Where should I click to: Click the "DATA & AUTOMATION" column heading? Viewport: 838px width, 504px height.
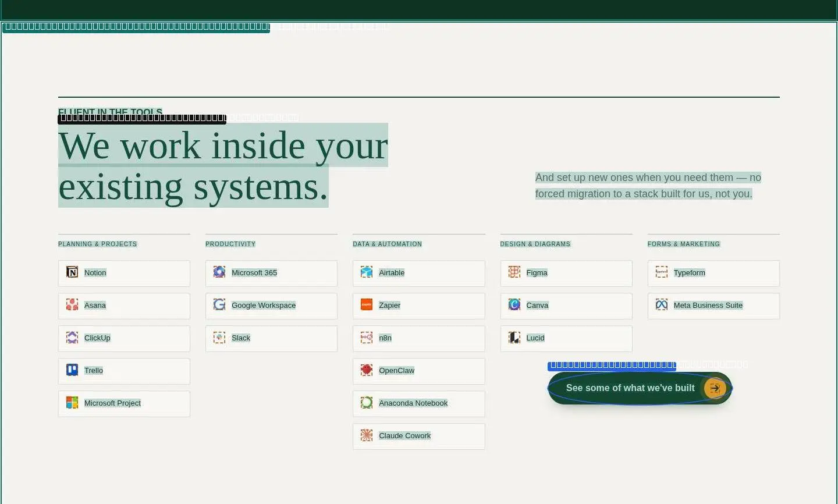(x=388, y=244)
